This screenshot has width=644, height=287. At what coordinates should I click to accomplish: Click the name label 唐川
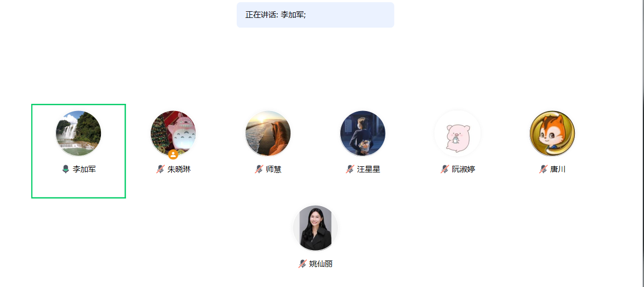click(558, 169)
